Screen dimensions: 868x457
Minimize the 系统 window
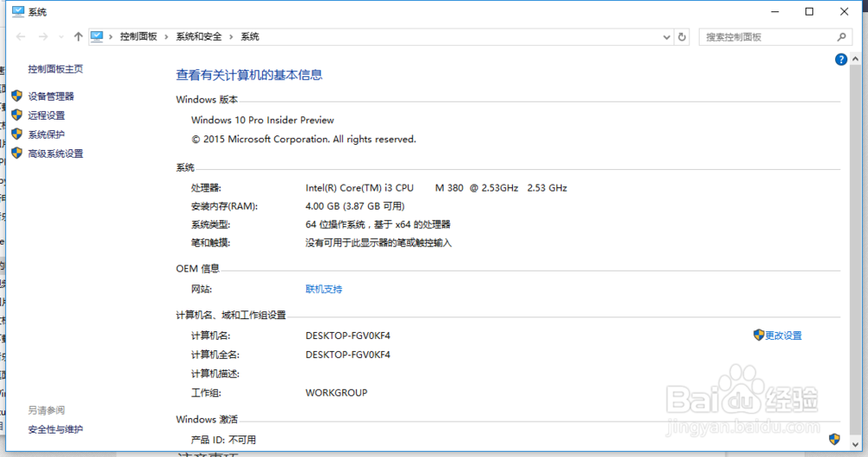pos(775,11)
